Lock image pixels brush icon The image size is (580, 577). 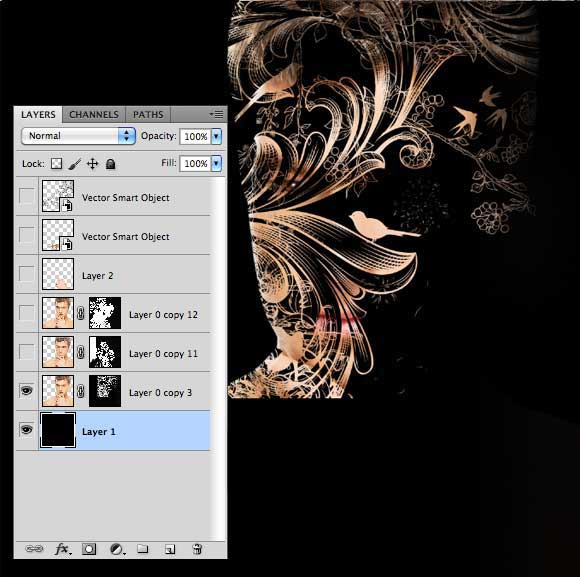[x=75, y=164]
